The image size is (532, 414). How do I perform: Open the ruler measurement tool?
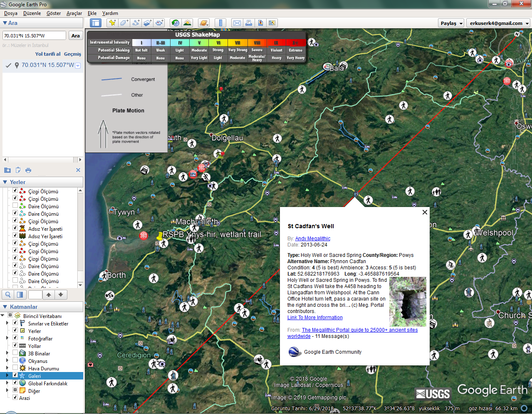(220, 23)
